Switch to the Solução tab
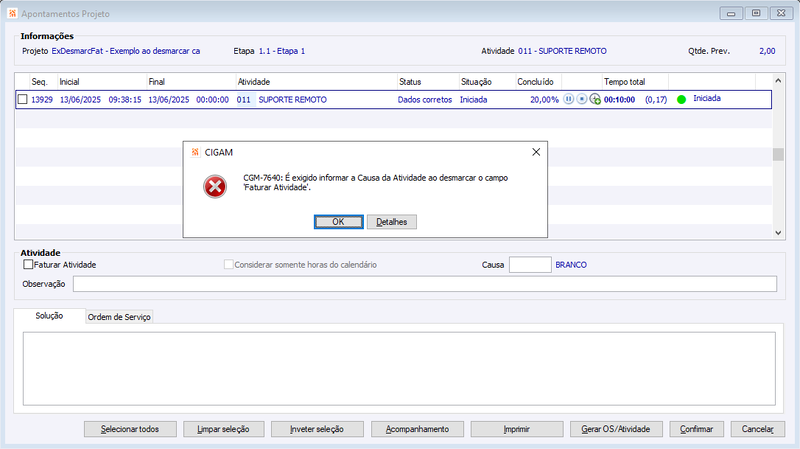Viewport: 800px width, 449px height. (49, 316)
